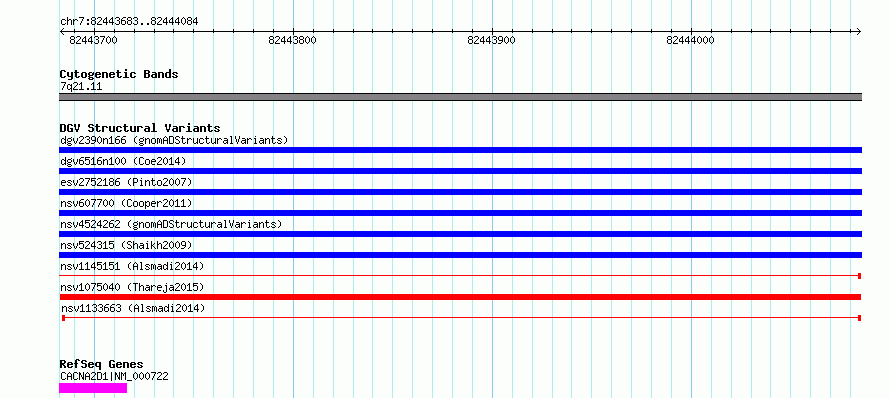Click the chr7:82443683..82444084 coordinate label
Viewport: 890px width, 398px height.
pos(129,22)
